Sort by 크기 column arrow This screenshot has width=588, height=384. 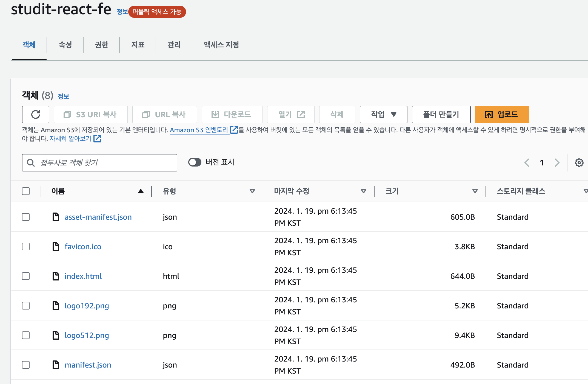[x=475, y=191]
